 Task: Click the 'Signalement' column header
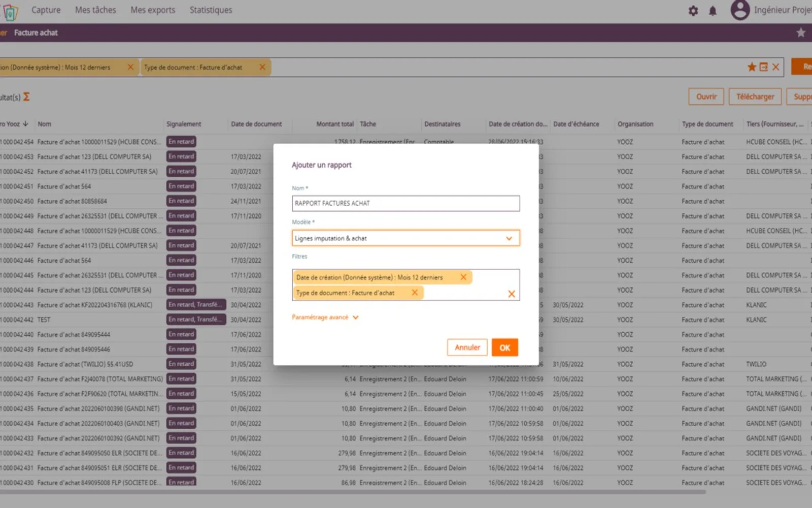coord(184,124)
